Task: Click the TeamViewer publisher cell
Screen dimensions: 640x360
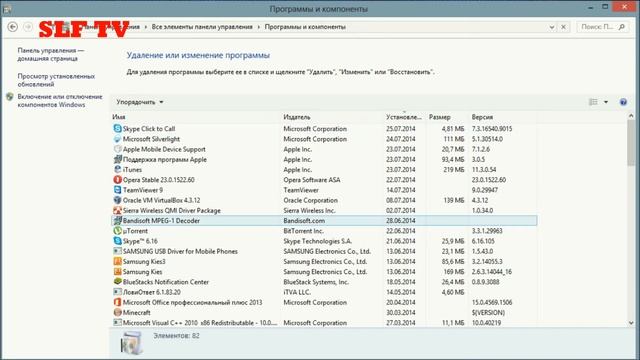Action: [301, 190]
